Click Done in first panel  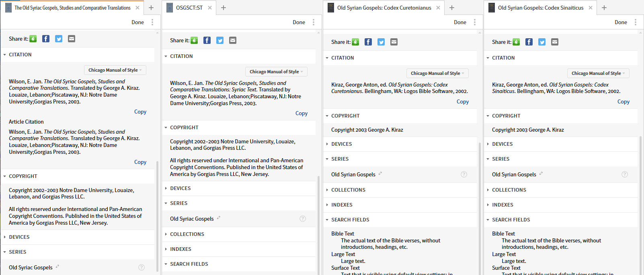(137, 22)
